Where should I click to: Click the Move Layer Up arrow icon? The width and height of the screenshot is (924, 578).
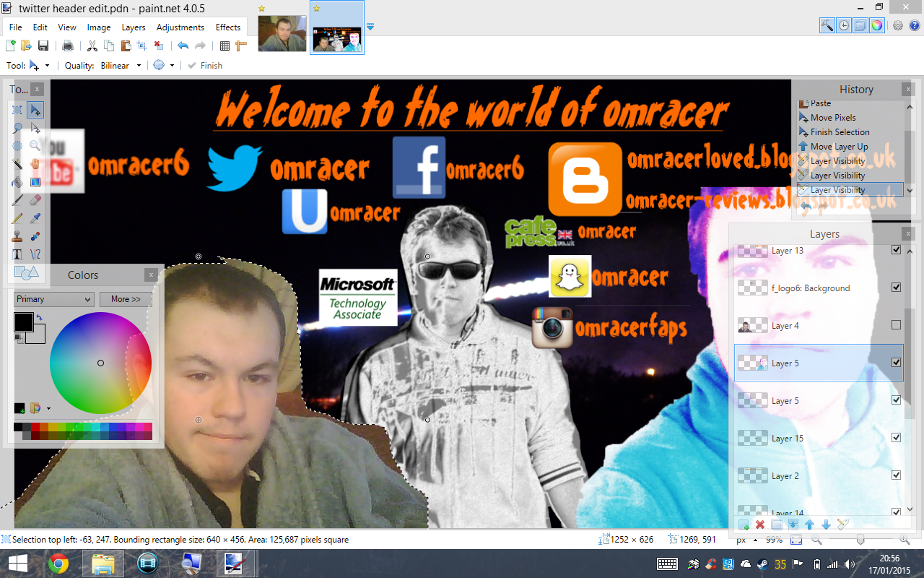click(809, 525)
